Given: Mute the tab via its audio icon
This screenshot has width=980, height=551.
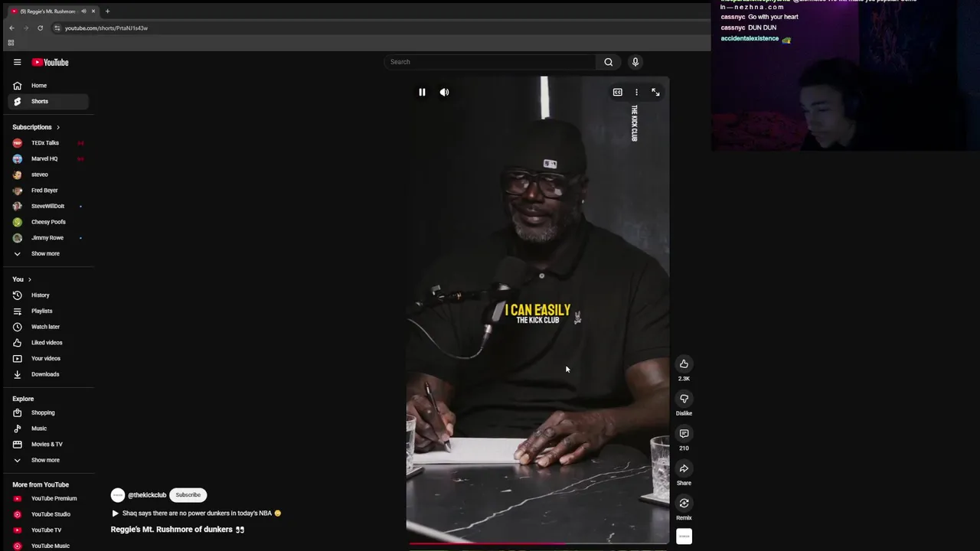Looking at the screenshot, I should (83, 11).
